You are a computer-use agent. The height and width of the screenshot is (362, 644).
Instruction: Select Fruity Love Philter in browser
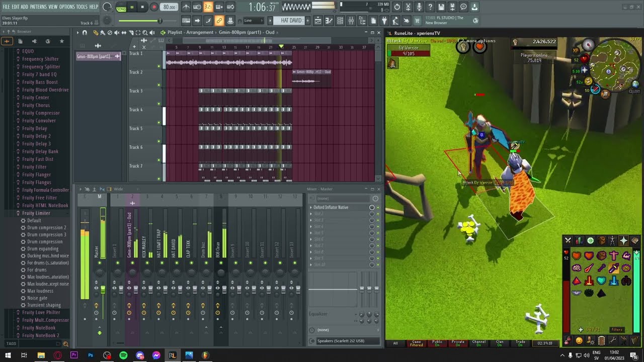pyautogui.click(x=41, y=313)
